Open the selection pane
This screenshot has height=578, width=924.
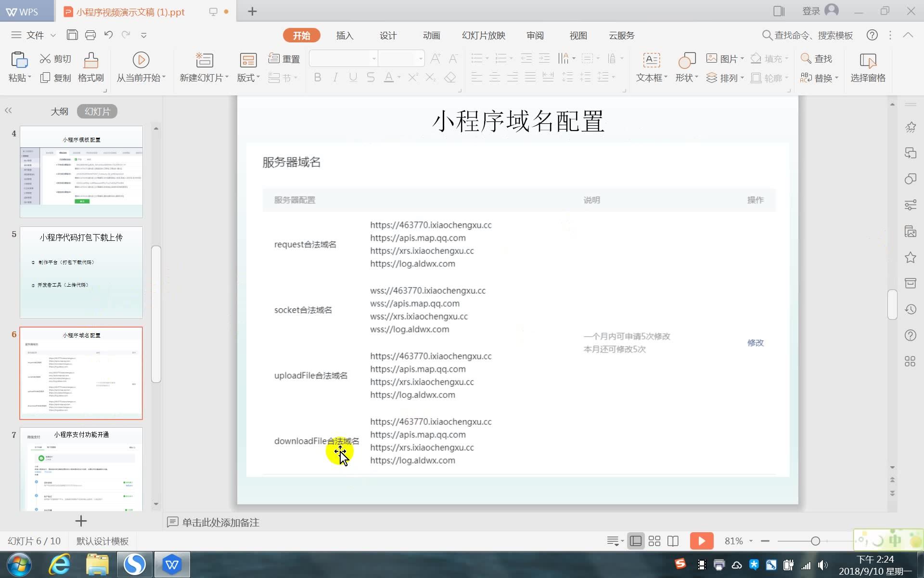tap(869, 67)
